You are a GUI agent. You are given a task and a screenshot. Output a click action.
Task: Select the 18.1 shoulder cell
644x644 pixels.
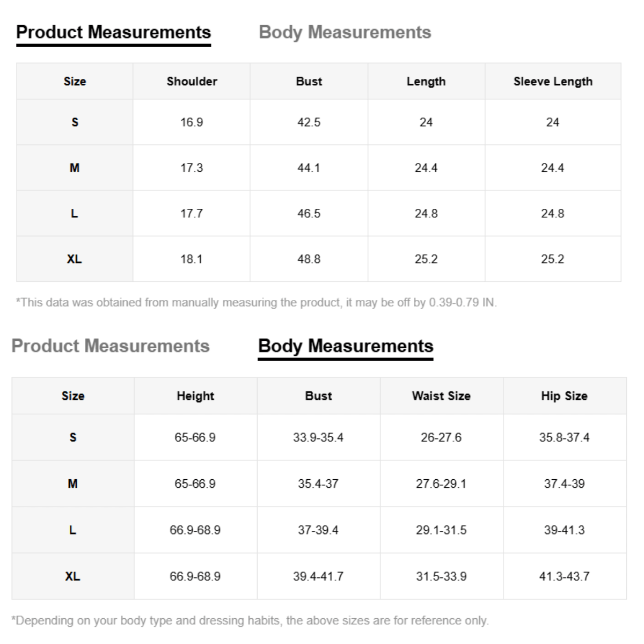pos(192,259)
